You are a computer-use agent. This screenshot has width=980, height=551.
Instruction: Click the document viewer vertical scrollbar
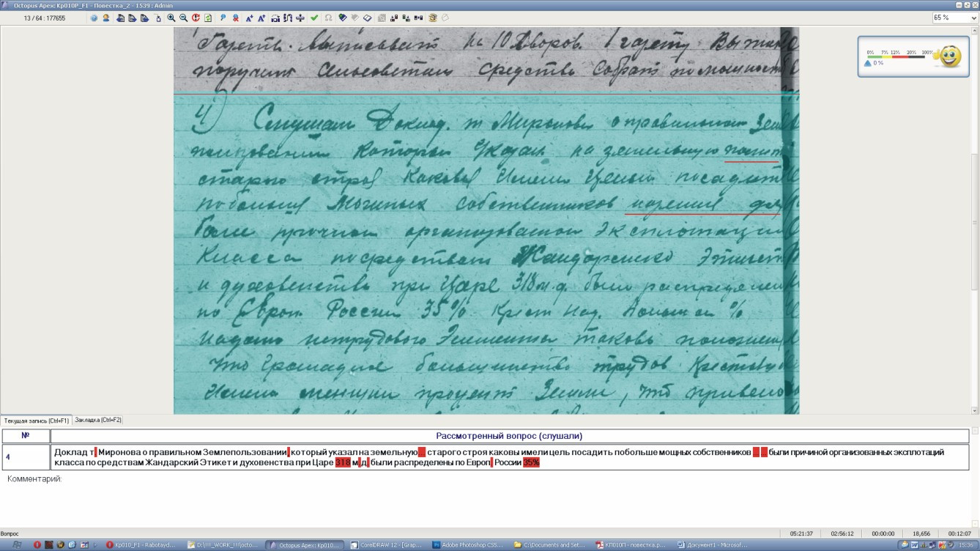click(x=975, y=220)
